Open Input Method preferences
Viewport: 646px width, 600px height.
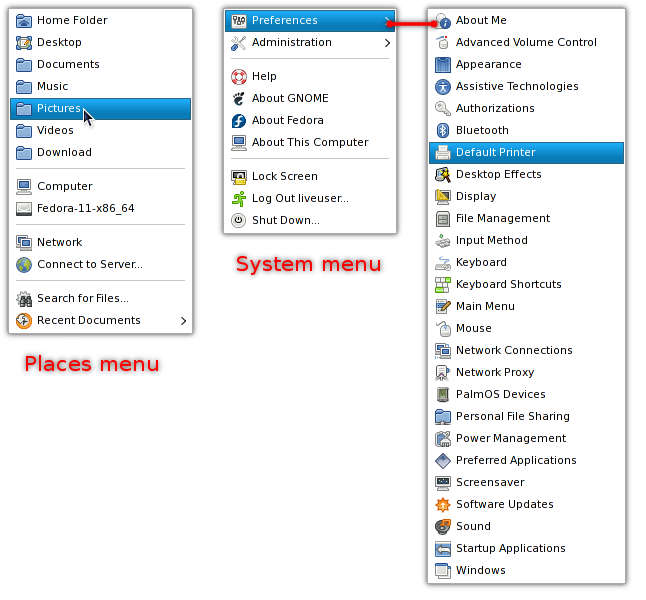pos(527,241)
